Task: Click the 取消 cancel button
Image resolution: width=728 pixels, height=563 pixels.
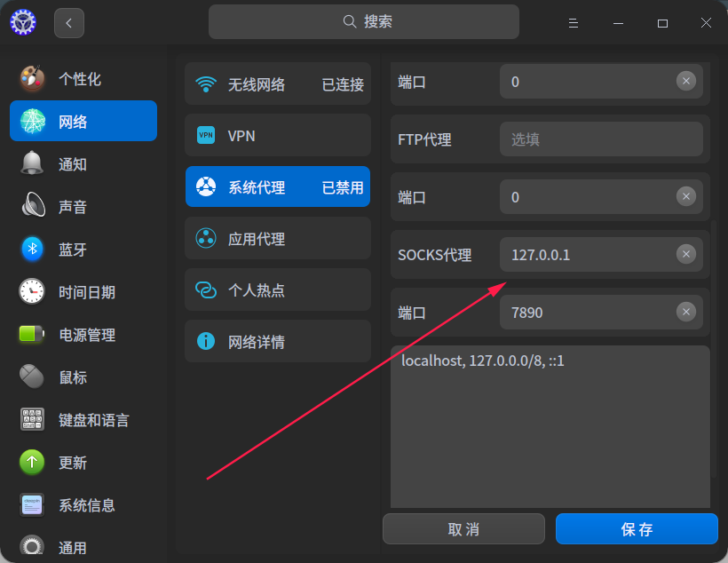Action: pos(463,528)
